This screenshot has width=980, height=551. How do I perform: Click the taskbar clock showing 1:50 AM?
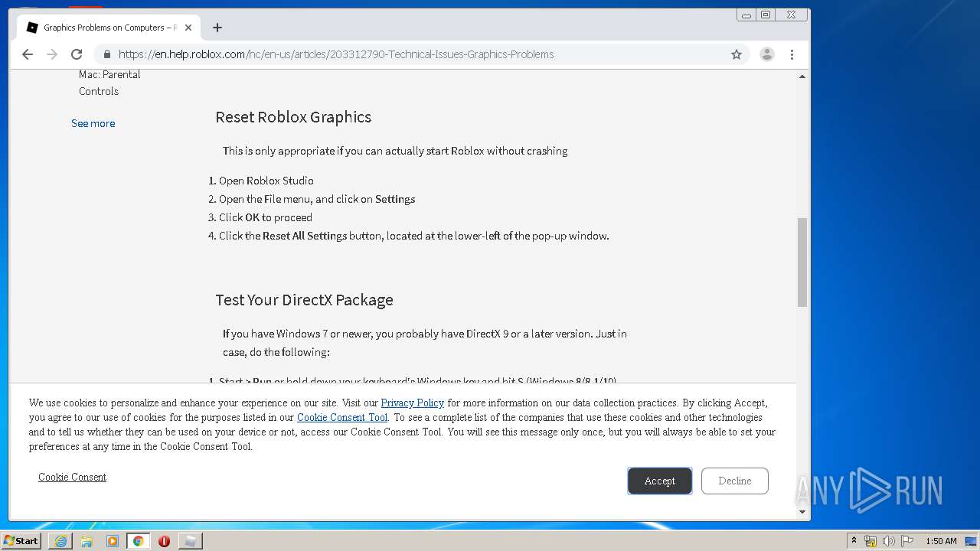click(941, 541)
